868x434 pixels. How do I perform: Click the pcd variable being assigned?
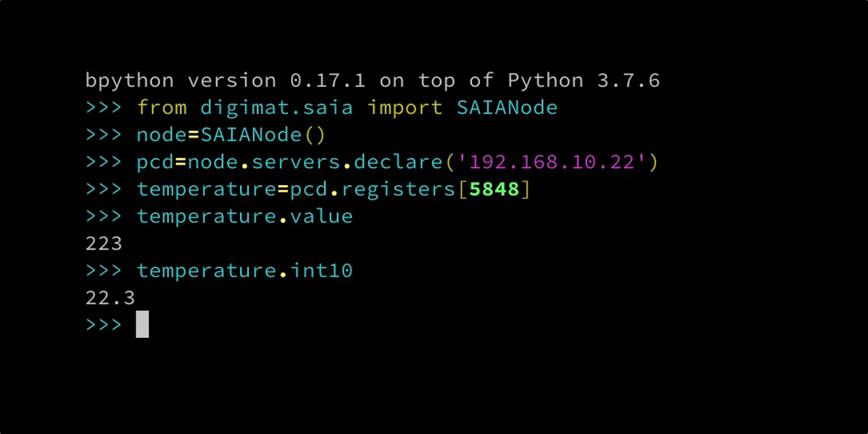point(155,162)
